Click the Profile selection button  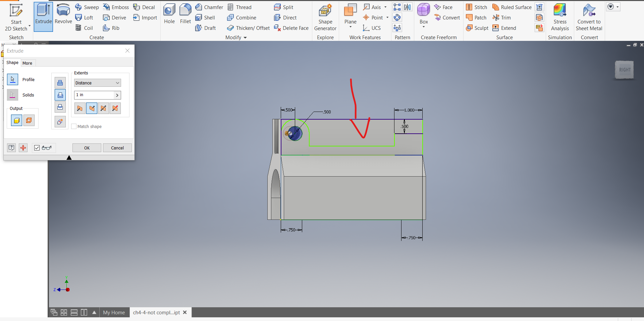12,79
